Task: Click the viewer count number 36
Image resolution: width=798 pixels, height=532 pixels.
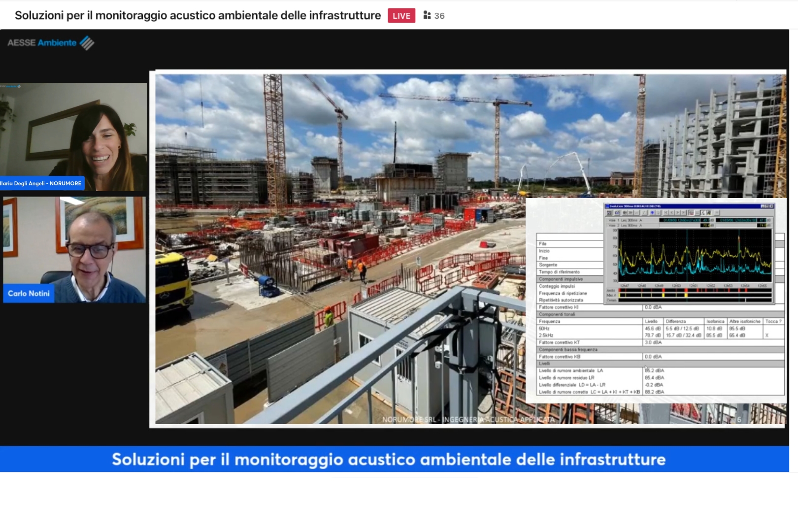Action: [x=439, y=16]
